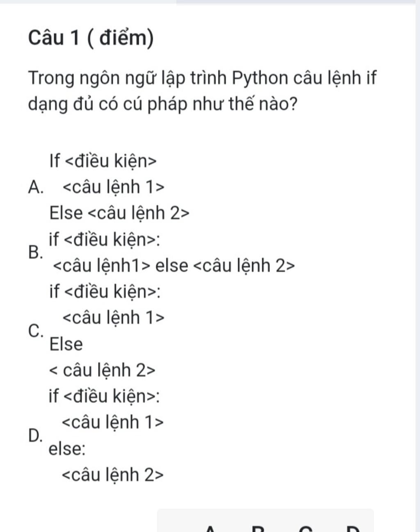Click '<câu lệnh 1>' line under option A
Viewport: 420px width, 532px height.
pyautogui.click(x=113, y=187)
